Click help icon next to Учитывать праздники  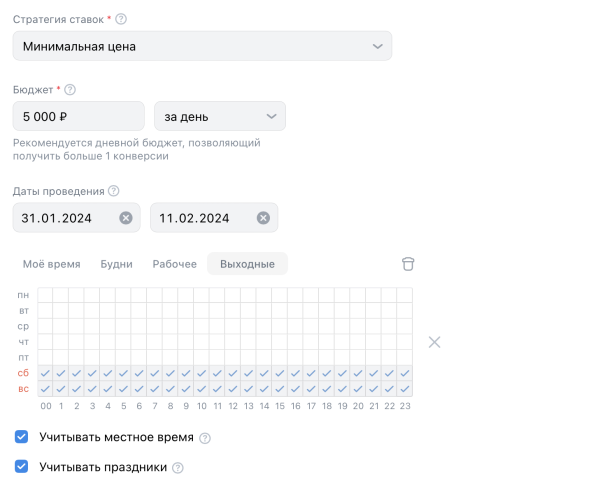click(x=178, y=467)
